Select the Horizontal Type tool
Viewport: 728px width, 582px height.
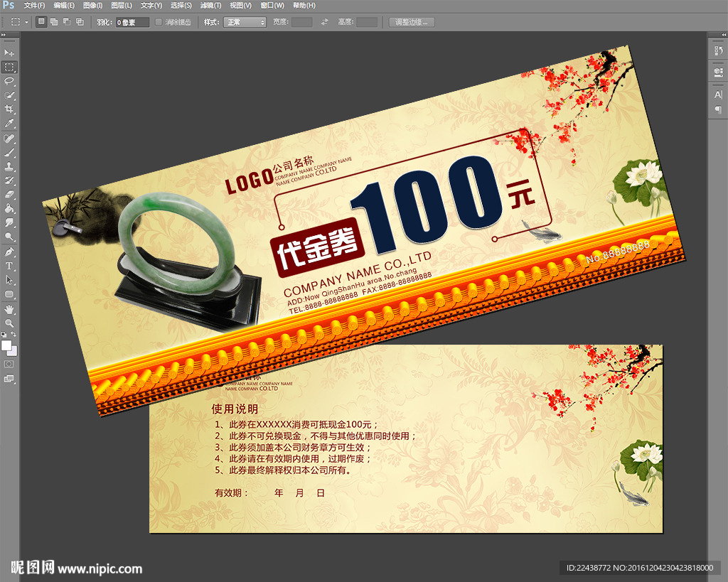9,266
